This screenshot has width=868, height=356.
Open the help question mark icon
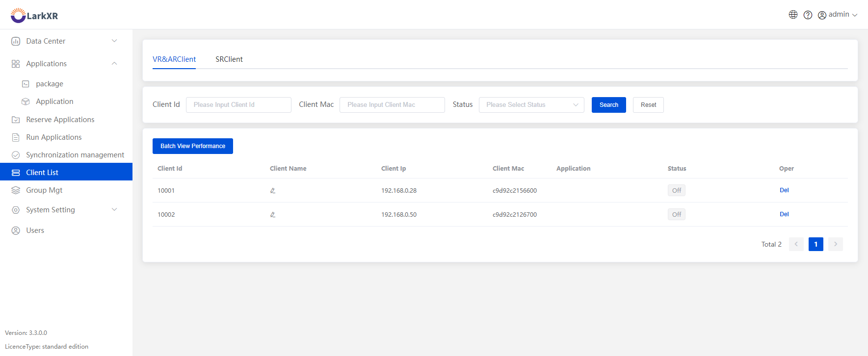[x=808, y=15]
